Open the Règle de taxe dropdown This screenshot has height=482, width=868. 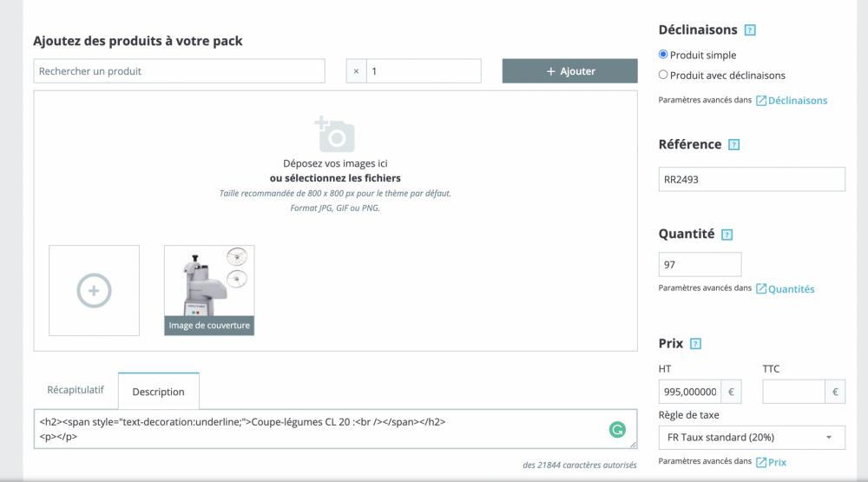[752, 437]
